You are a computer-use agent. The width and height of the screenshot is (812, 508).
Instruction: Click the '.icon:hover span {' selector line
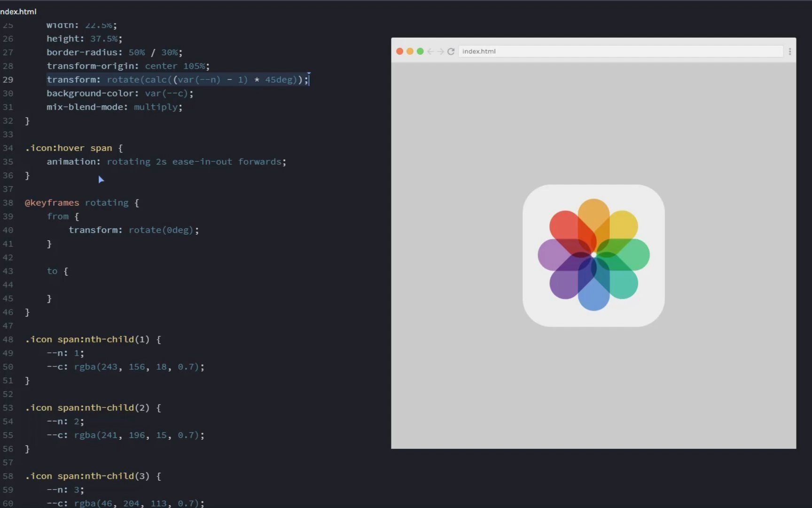(74, 148)
